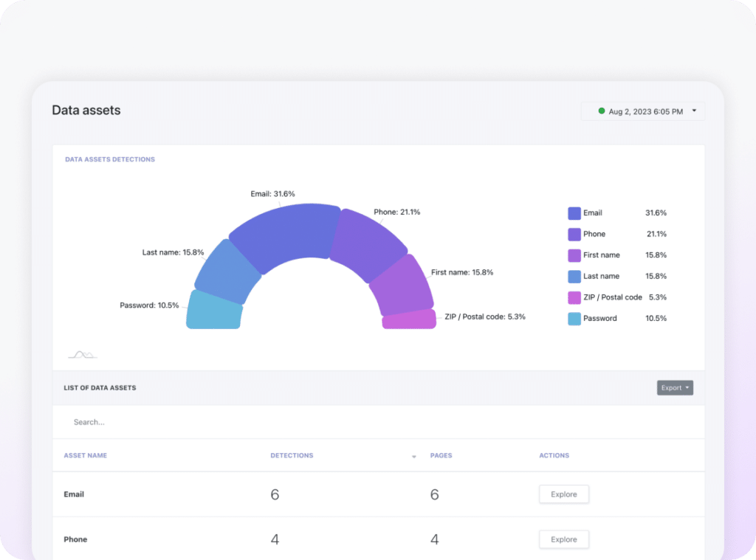The image size is (756, 560).
Task: Click the green status dot beside the date
Action: [x=601, y=111]
